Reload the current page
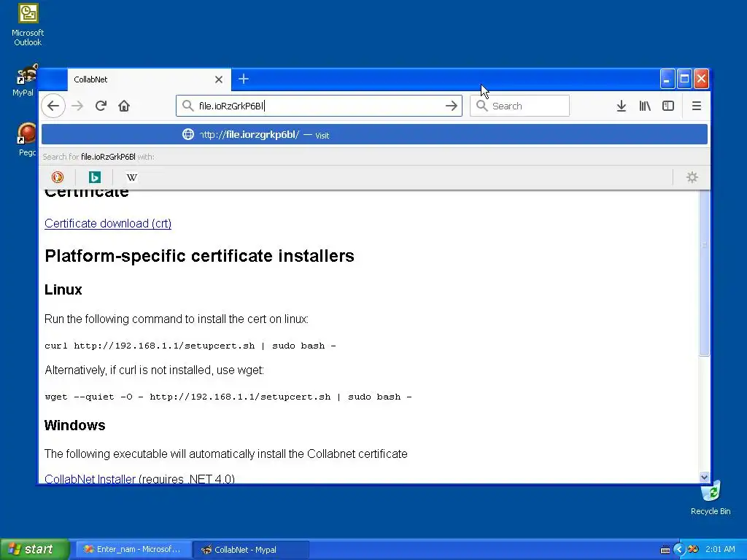The width and height of the screenshot is (747, 560). [x=101, y=106]
